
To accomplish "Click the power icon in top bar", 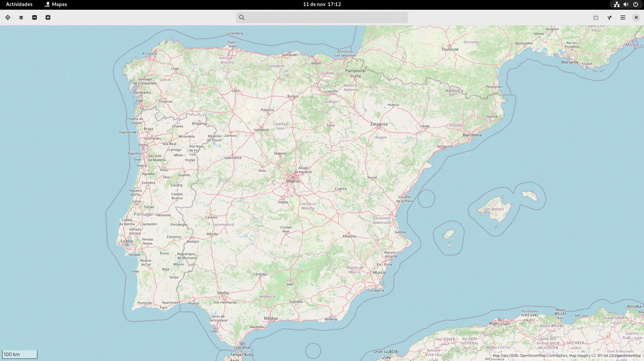I will pyautogui.click(x=636, y=4).
